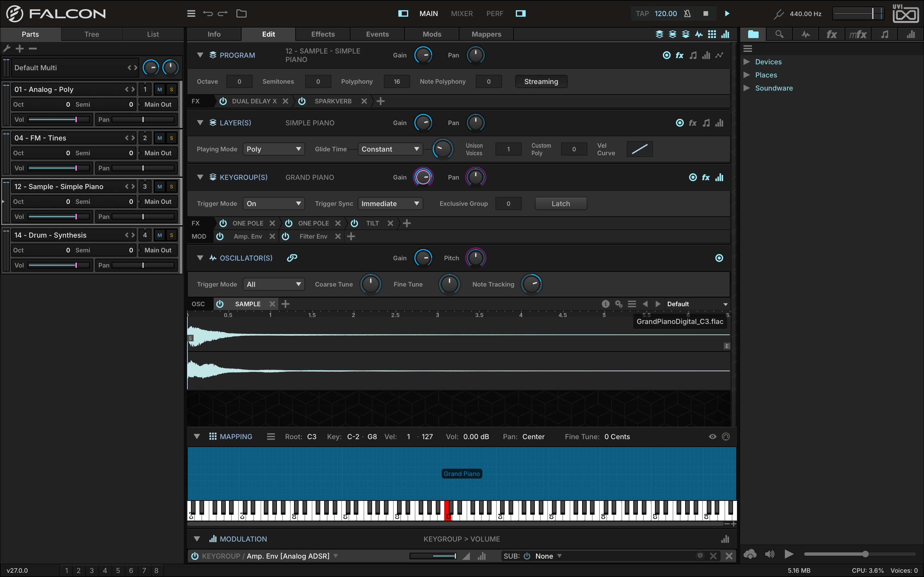The height and width of the screenshot is (577, 924).
Task: Switch to the MIXER view
Action: click(x=462, y=14)
